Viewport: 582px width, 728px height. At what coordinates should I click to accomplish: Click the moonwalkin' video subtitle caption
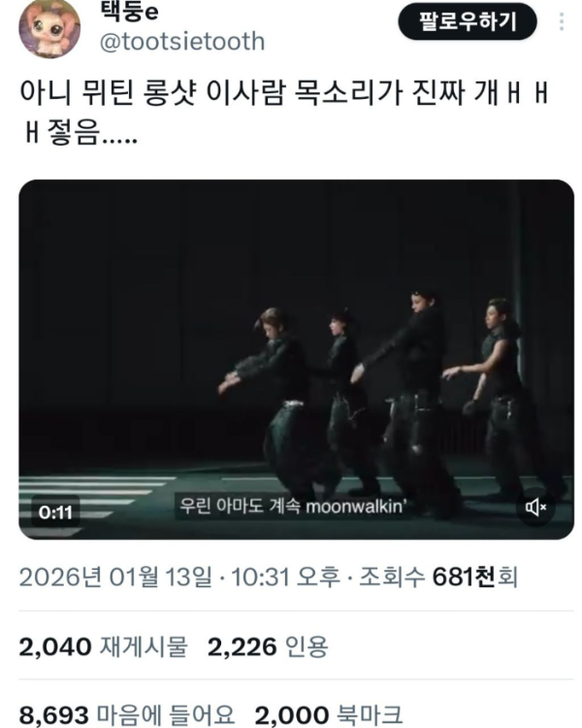(x=293, y=506)
